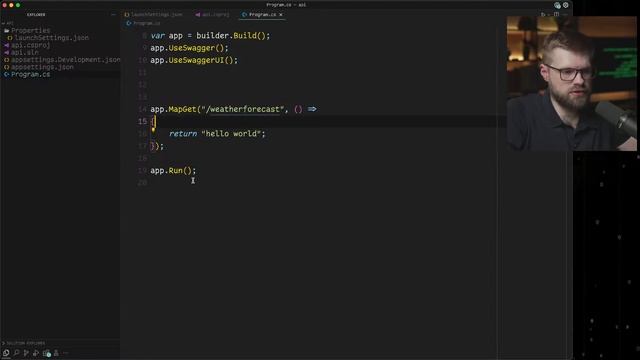Screen dimensions: 640x360
Task: Click builder.Build() on line 8
Action: coord(231,36)
